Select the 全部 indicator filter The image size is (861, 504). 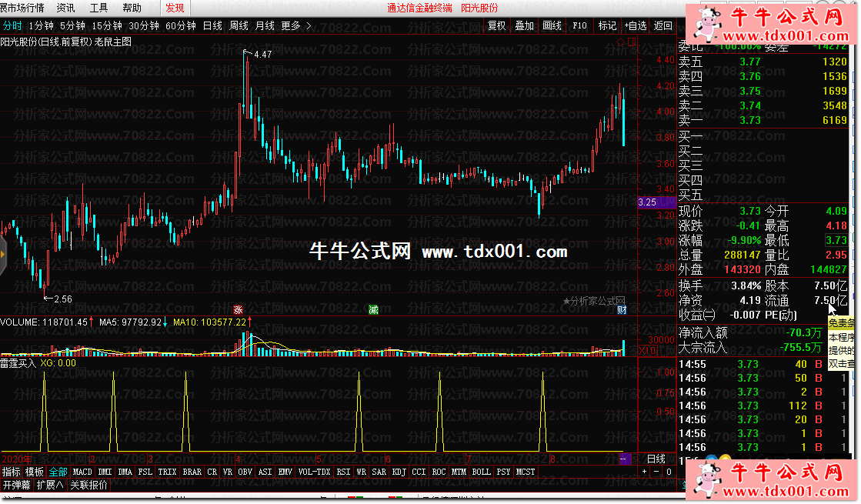click(x=58, y=472)
